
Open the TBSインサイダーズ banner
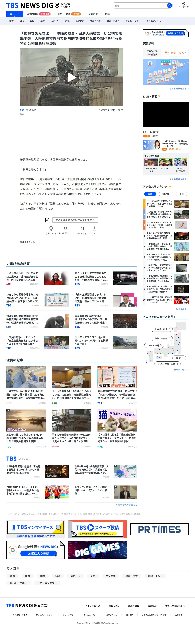tap(36, 529)
